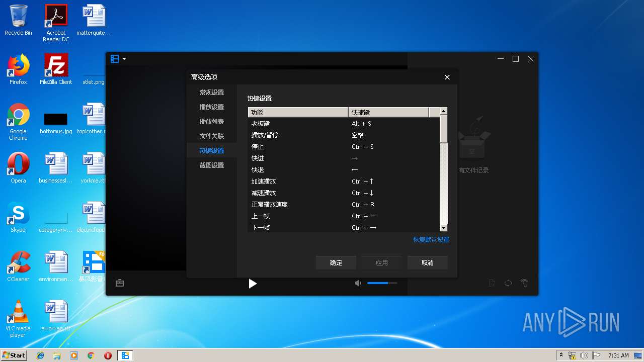Click the 功能 column header
Screen dimensions: 644x362
click(x=298, y=112)
